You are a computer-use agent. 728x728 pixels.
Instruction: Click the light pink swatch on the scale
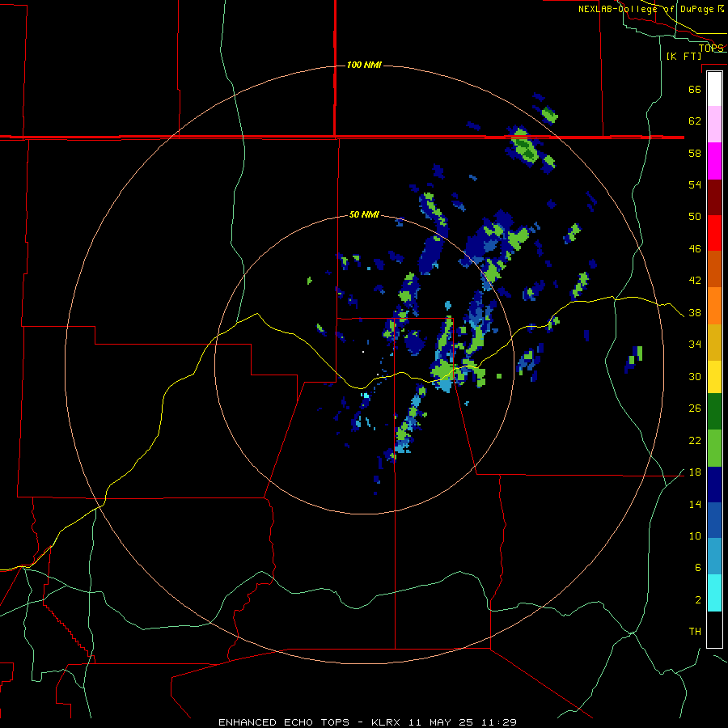click(x=714, y=125)
